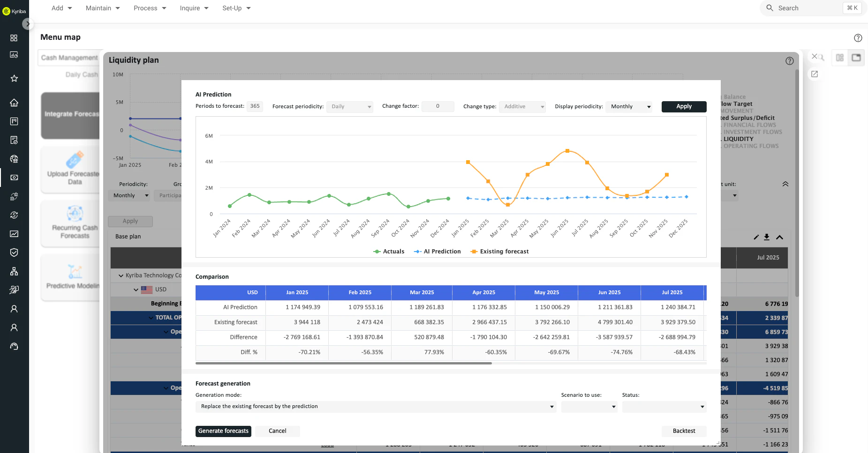Open the Display periodicity Monthly dropdown
The width and height of the screenshot is (868, 453).
pos(628,106)
